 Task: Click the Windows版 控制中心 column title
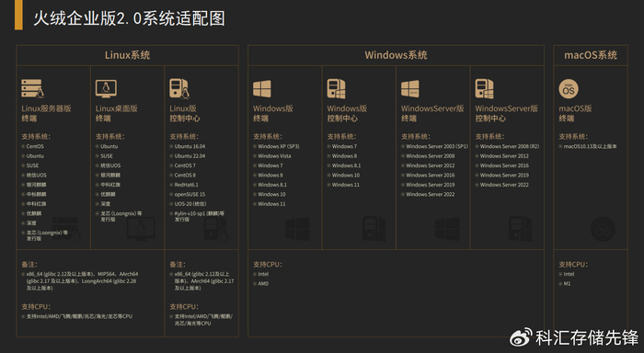(x=347, y=113)
